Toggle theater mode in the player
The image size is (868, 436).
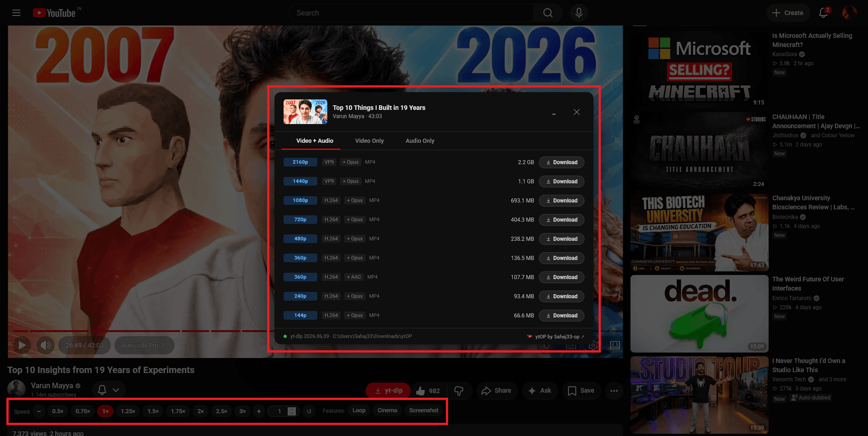pyautogui.click(x=615, y=345)
